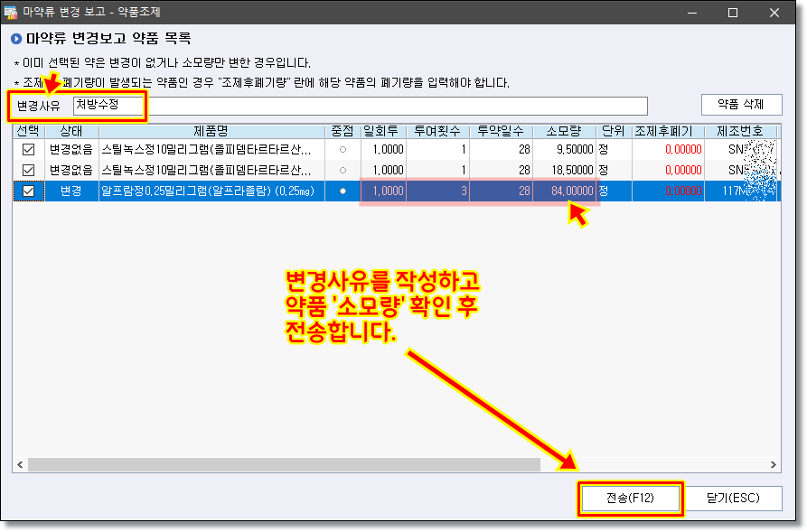807x532 pixels.
Task: Click the 투약일수 column header
Action: (x=501, y=131)
